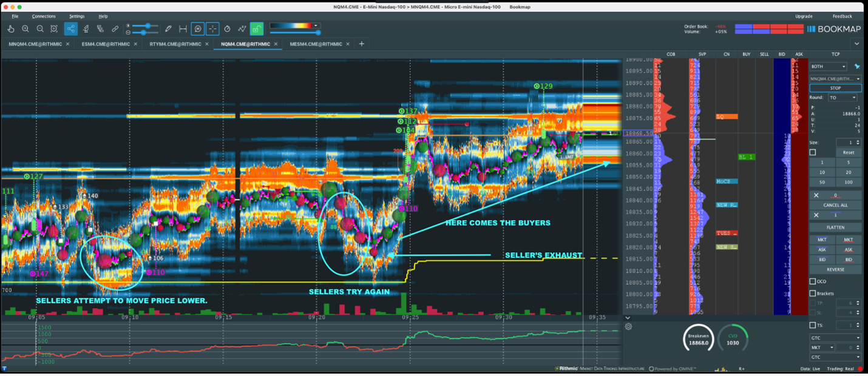The width and height of the screenshot is (868, 376).
Task: Click the FLATTEN button
Action: click(x=835, y=227)
